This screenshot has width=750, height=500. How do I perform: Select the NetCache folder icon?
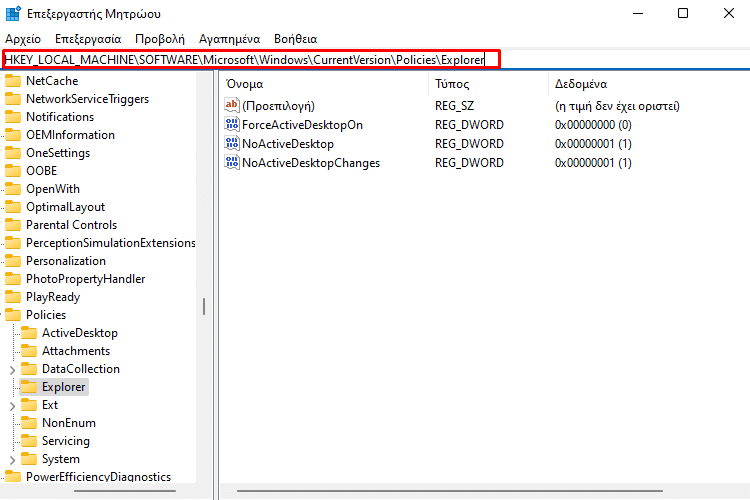(13, 80)
